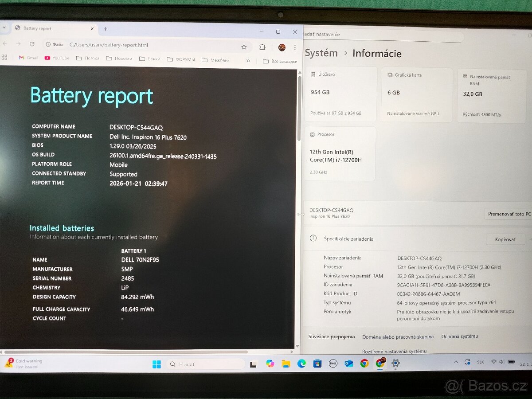
Task: Open the Copilot icon on the taskbar
Action: click(270, 363)
